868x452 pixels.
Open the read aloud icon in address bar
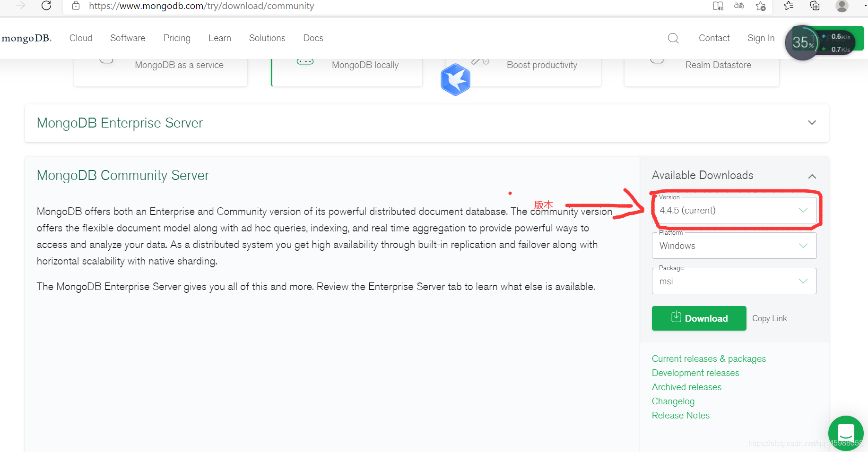coord(718,6)
